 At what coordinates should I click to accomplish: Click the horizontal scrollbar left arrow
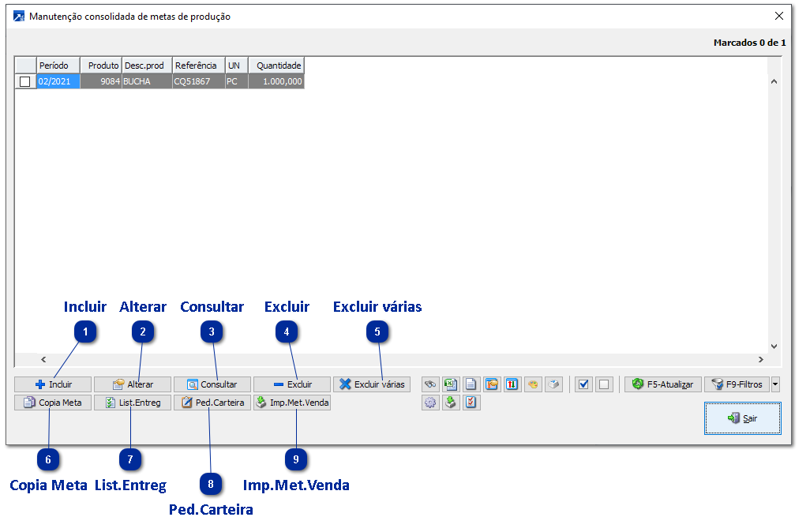43,359
